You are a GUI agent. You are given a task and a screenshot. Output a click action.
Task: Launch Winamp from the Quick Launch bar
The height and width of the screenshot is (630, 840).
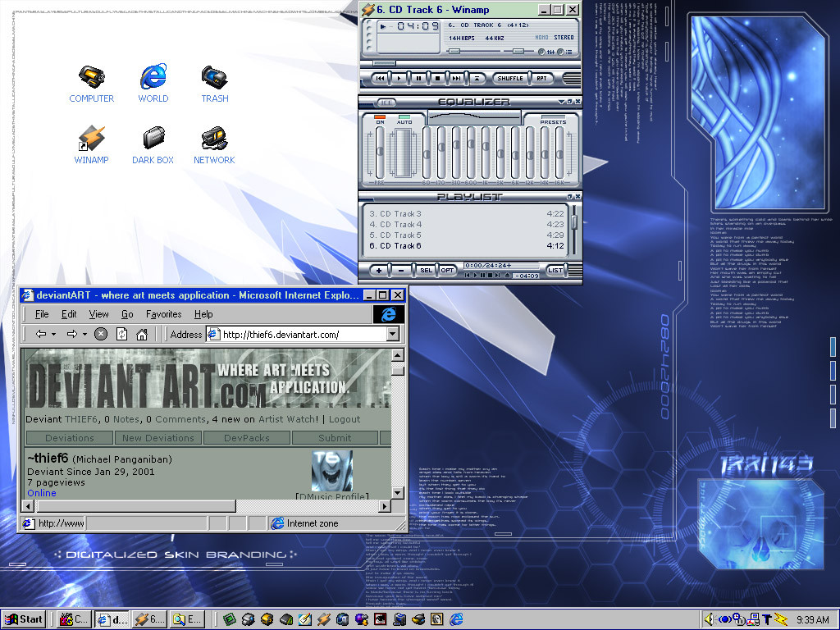(323, 619)
